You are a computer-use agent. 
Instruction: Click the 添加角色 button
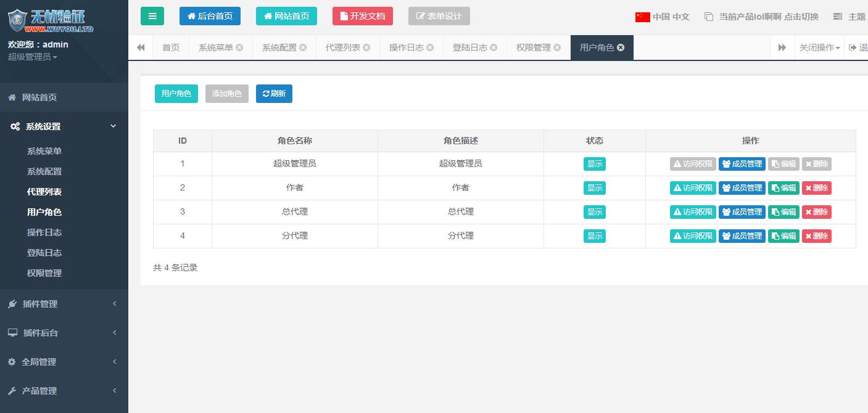pos(227,94)
